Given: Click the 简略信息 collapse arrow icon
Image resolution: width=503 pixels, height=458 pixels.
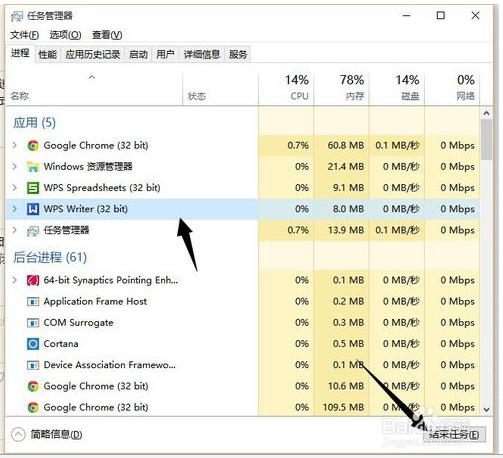Looking at the screenshot, I should [x=18, y=434].
